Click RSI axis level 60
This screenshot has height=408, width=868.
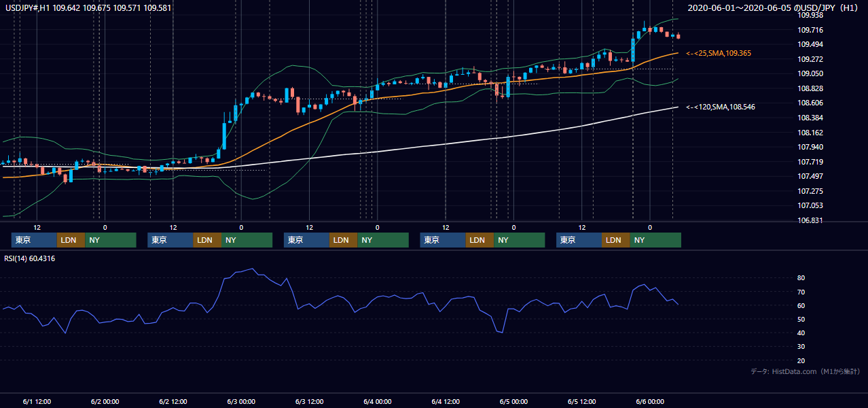pos(801,306)
